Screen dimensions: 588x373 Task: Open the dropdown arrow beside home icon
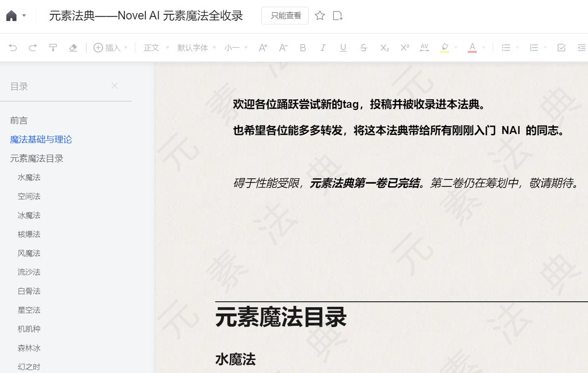coord(24,16)
